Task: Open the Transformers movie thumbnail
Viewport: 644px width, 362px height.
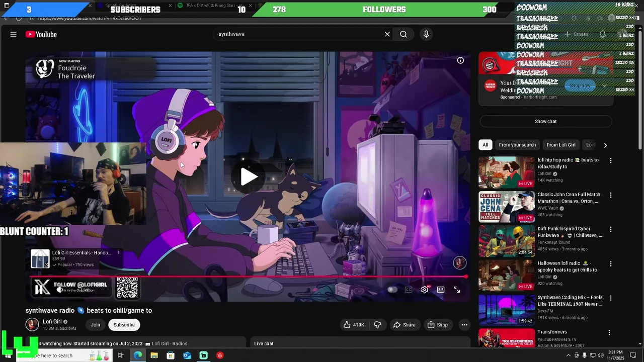Action: (506, 338)
